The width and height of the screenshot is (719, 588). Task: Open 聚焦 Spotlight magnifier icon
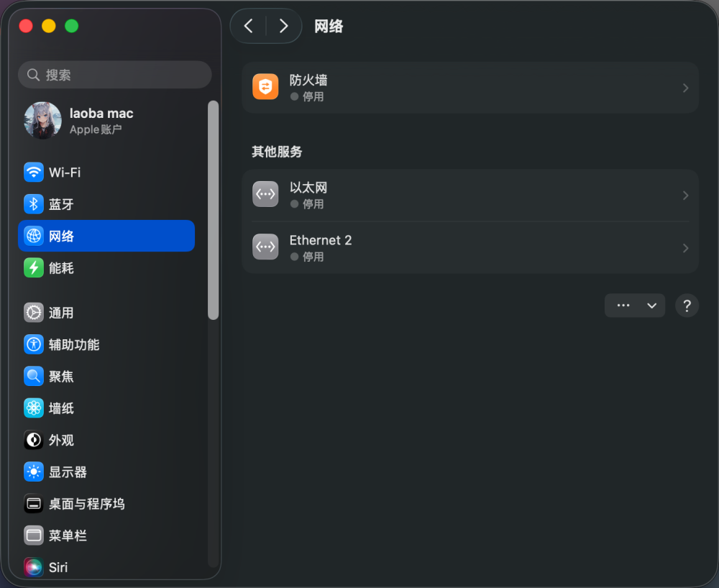point(34,376)
